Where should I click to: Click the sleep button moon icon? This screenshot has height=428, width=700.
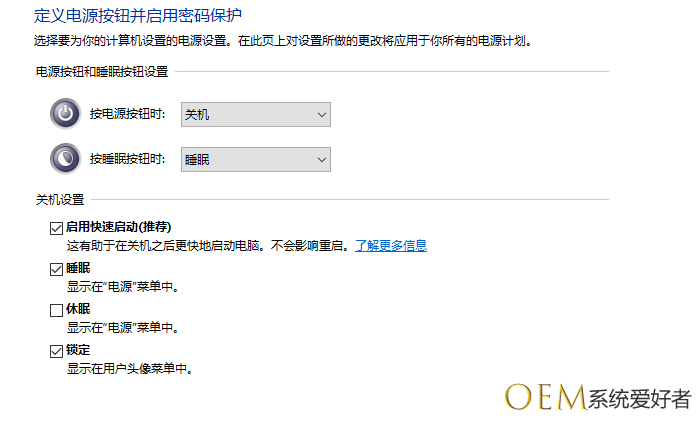65,158
